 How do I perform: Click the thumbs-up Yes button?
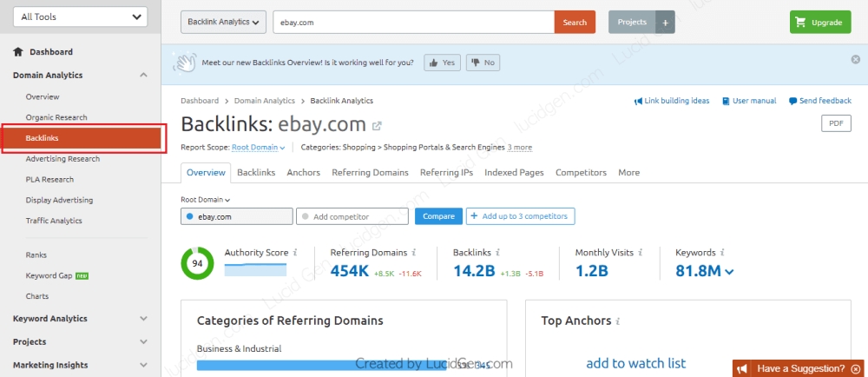(x=443, y=63)
